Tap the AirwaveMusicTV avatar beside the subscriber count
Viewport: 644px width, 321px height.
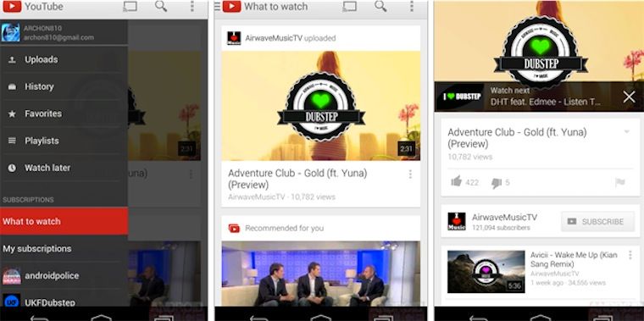coord(457,221)
